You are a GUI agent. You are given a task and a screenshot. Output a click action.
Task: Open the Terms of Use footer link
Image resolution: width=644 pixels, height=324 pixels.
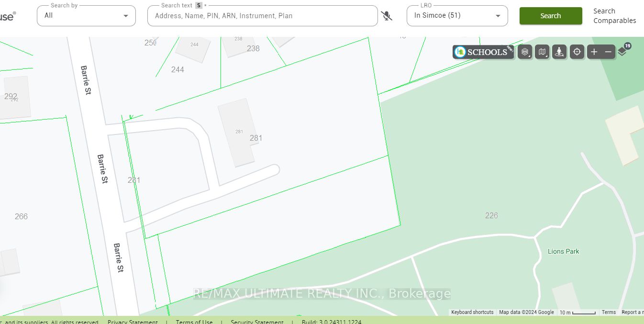194,322
